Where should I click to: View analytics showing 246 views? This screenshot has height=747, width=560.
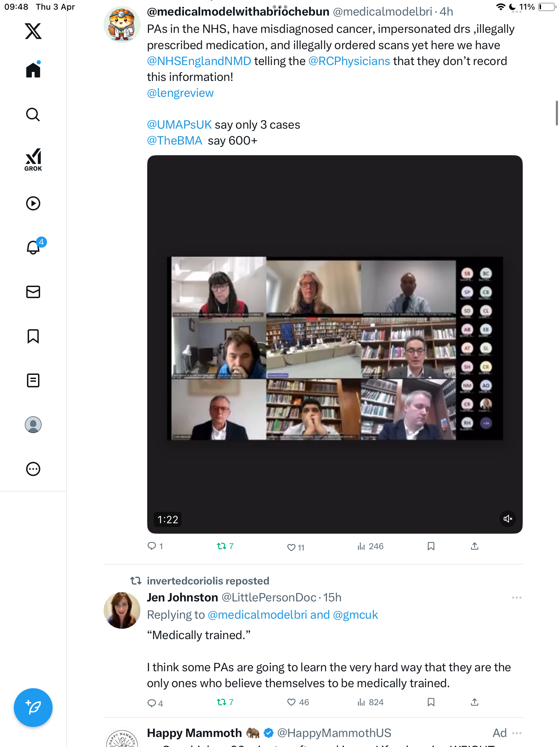point(370,546)
